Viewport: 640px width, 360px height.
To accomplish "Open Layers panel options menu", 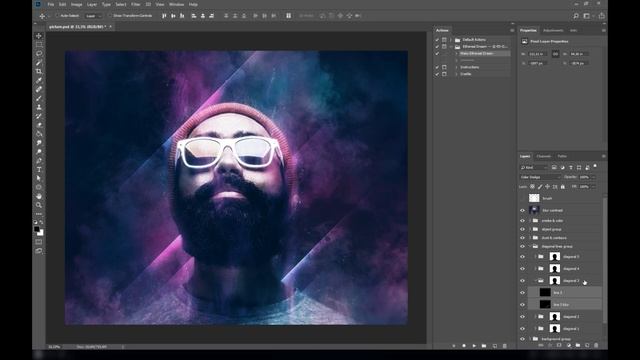I will tap(603, 156).
